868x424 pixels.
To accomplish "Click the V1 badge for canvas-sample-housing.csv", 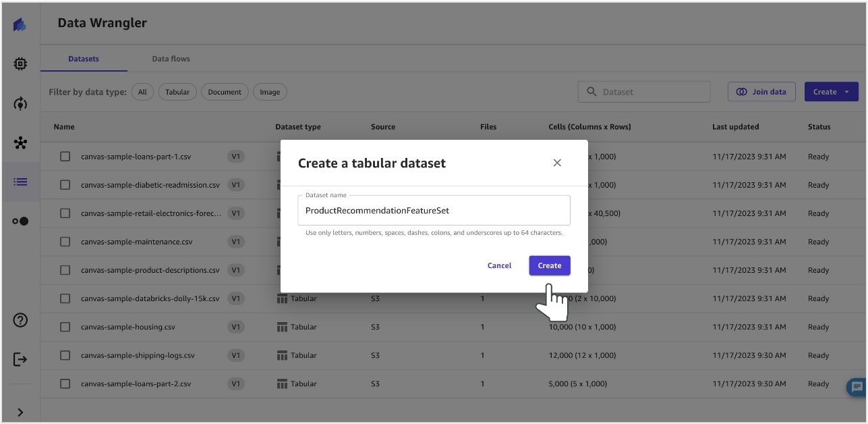I will pyautogui.click(x=236, y=327).
